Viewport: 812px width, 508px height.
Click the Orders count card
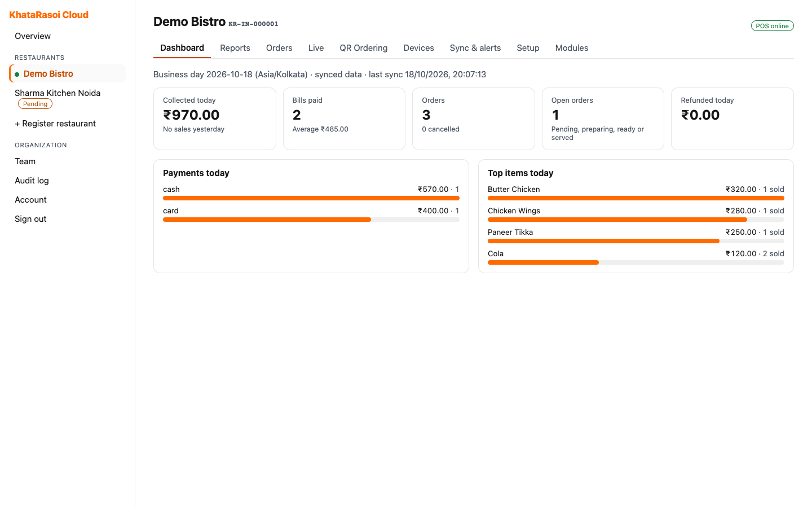tap(474, 119)
